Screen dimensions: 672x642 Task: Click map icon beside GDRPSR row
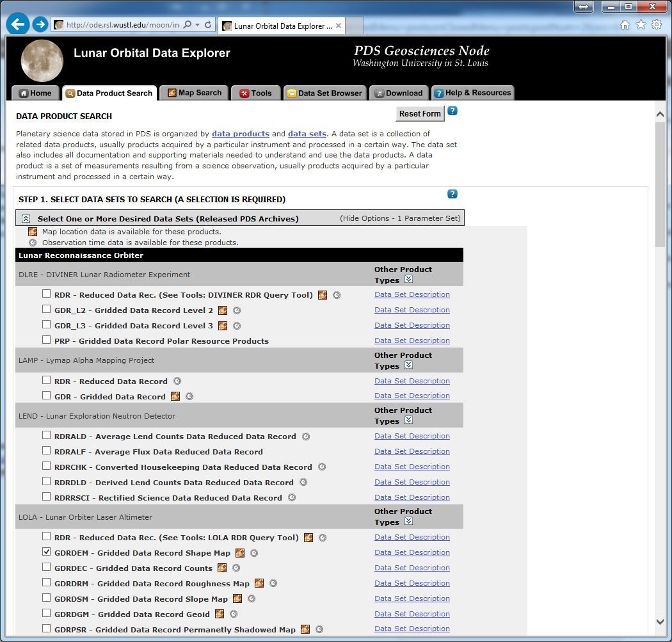click(305, 629)
